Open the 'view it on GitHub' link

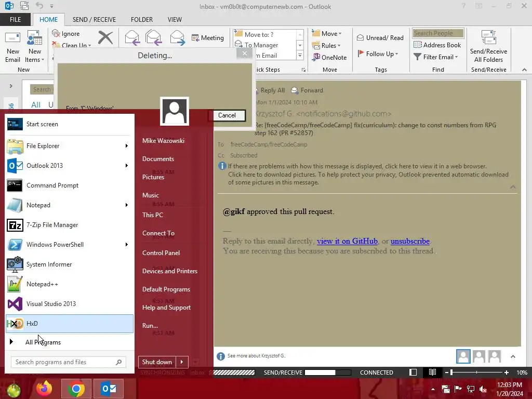[347, 241]
